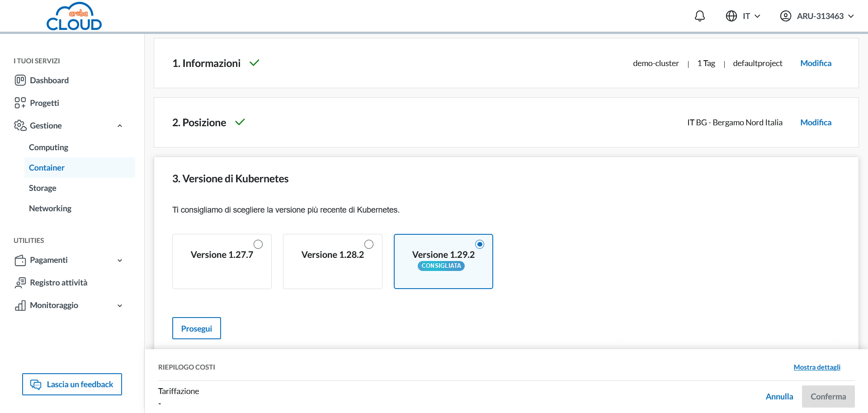Click the Gestione gear icon
868x413 pixels.
[x=20, y=126]
